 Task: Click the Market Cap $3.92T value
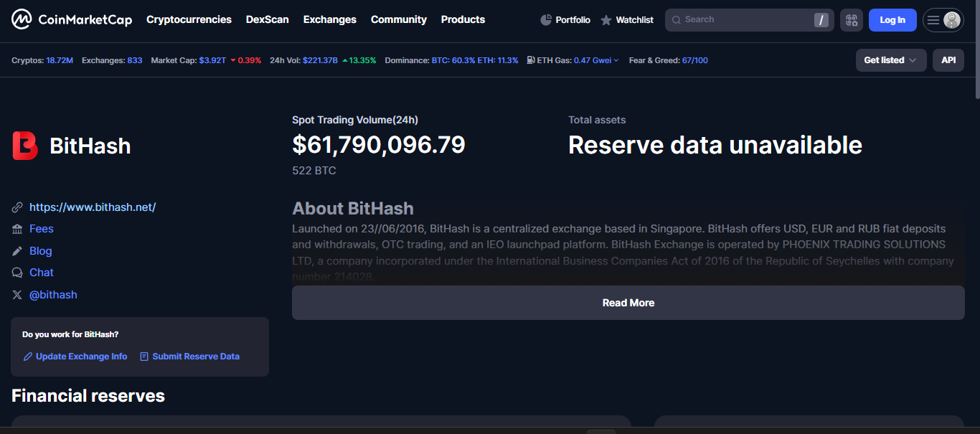click(212, 60)
